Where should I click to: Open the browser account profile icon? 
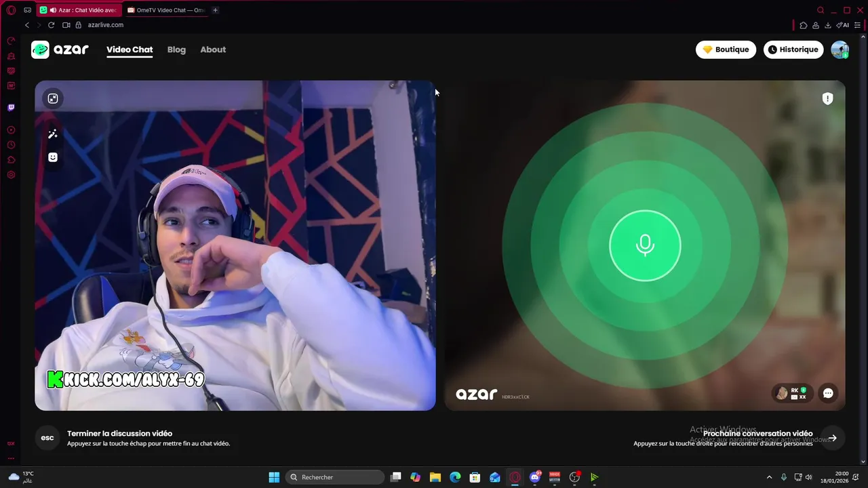click(816, 25)
